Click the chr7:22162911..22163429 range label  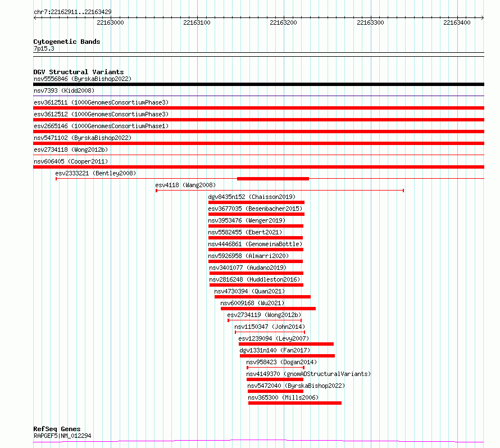[x=72, y=12]
